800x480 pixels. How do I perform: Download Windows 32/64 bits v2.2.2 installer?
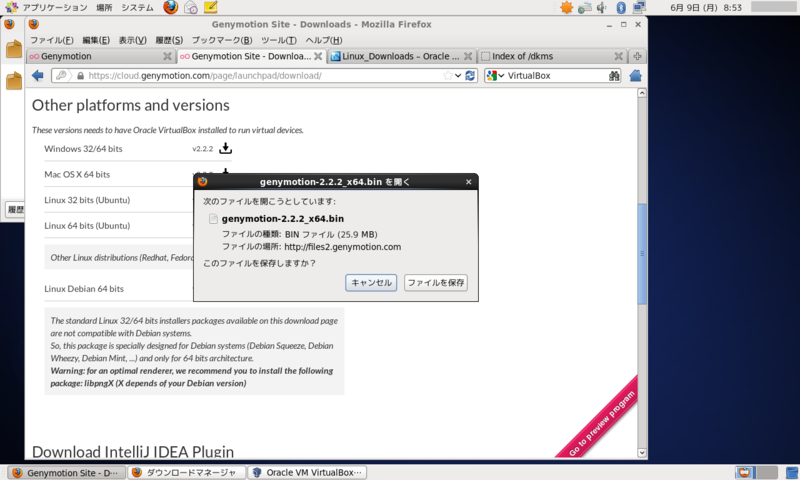click(x=226, y=148)
